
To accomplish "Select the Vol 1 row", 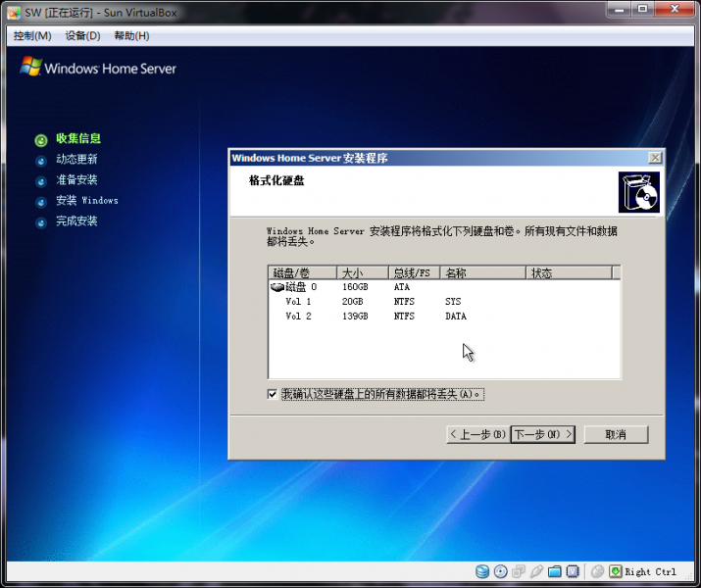I will click(x=444, y=302).
